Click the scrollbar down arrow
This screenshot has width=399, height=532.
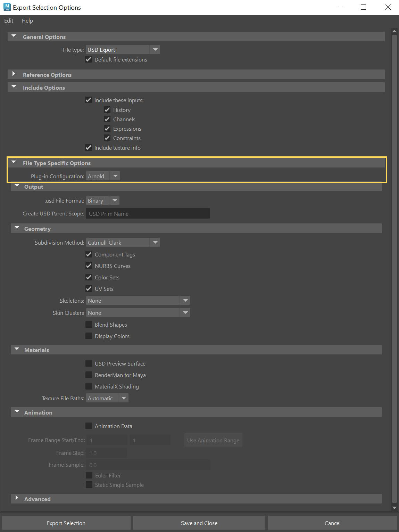[x=394, y=508]
